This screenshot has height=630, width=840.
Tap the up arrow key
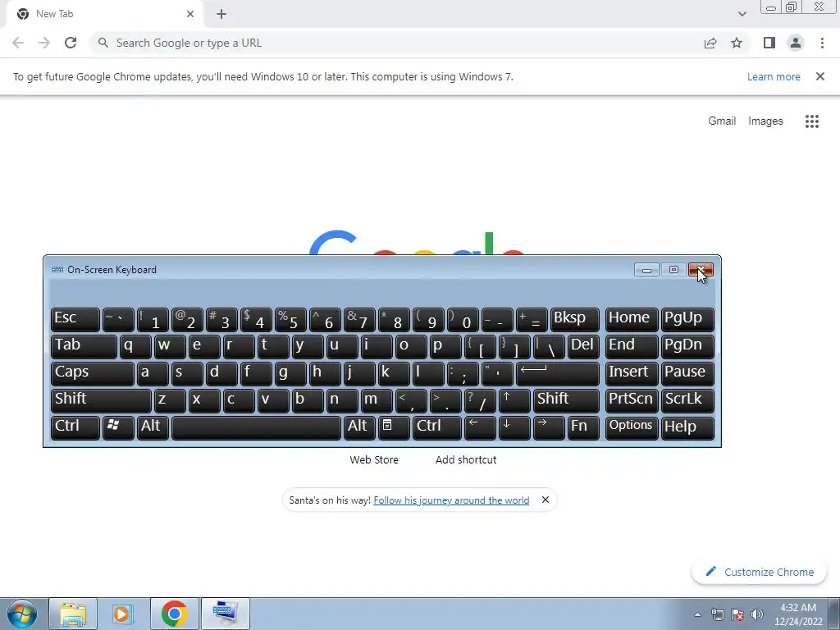pyautogui.click(x=514, y=400)
